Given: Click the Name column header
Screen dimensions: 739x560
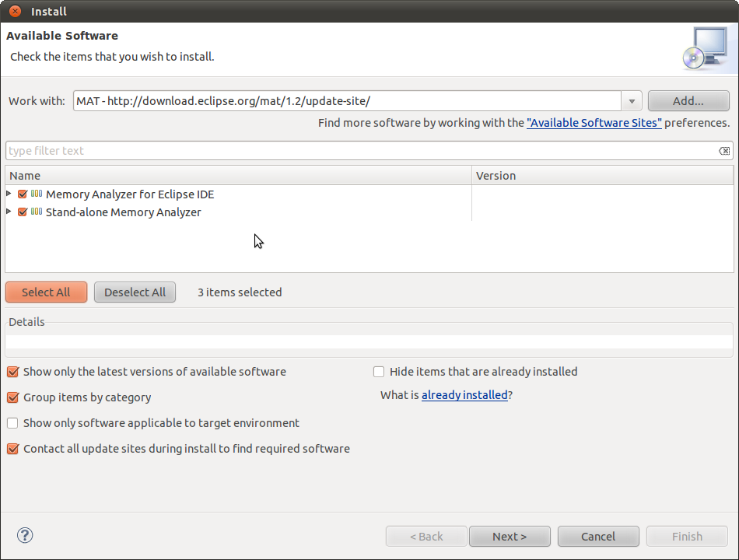Looking at the screenshot, I should point(239,175).
